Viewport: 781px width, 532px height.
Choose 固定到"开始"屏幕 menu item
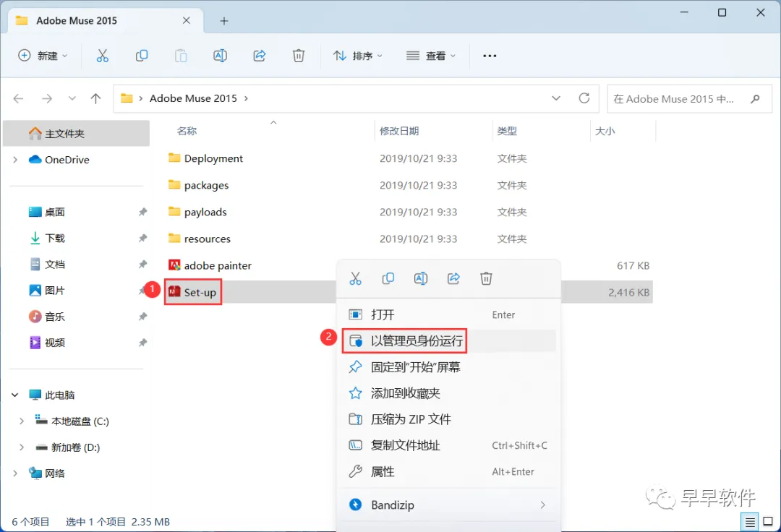click(448, 367)
